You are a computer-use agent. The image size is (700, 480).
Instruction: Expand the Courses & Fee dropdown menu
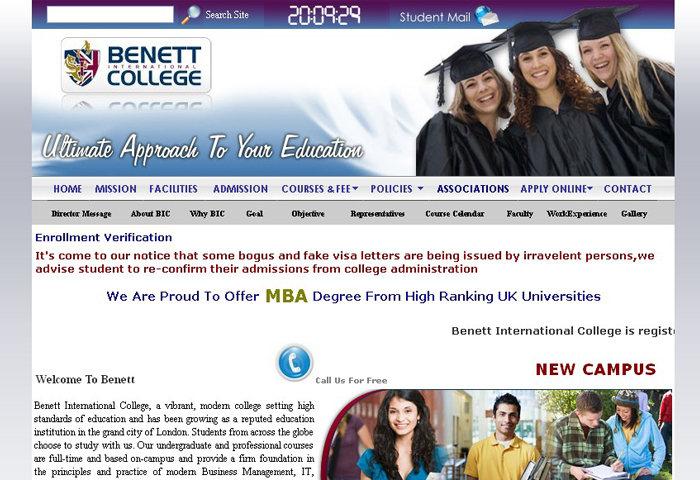tap(320, 189)
